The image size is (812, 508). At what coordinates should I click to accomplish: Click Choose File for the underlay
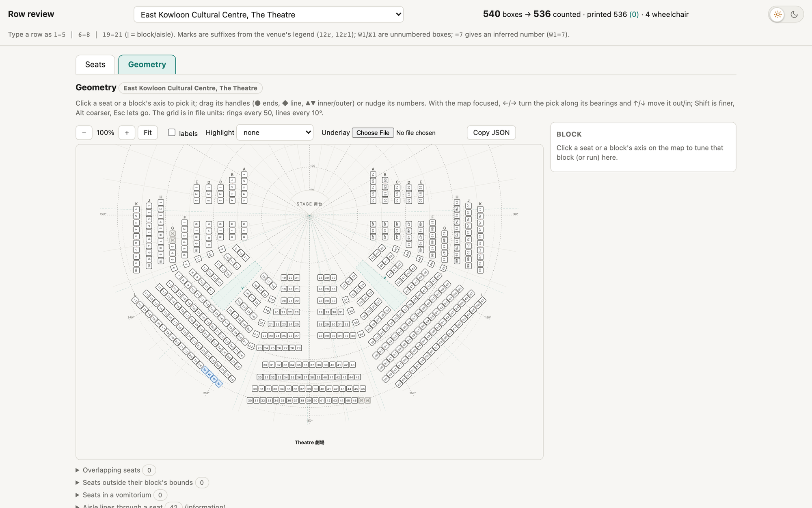373,132
